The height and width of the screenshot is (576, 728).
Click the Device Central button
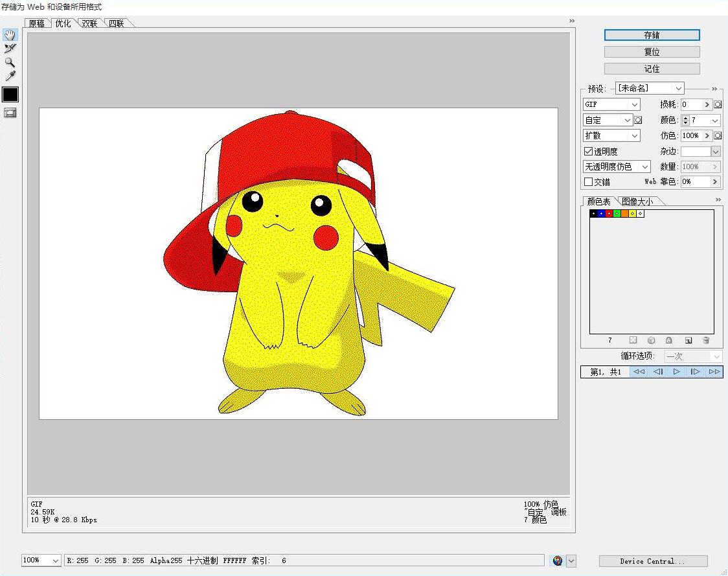click(x=653, y=561)
